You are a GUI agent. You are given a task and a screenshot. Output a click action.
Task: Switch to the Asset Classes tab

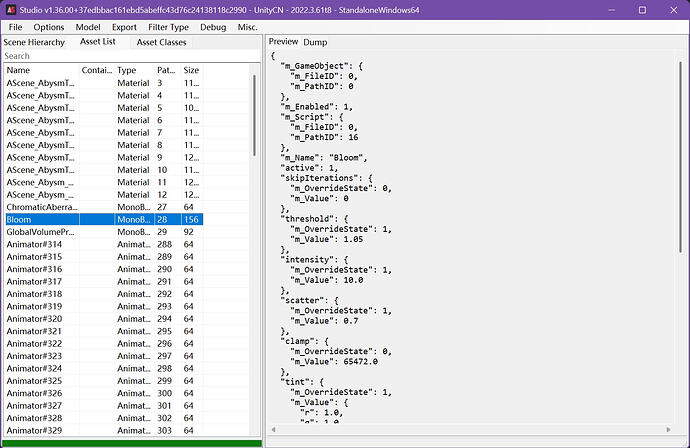click(x=162, y=42)
